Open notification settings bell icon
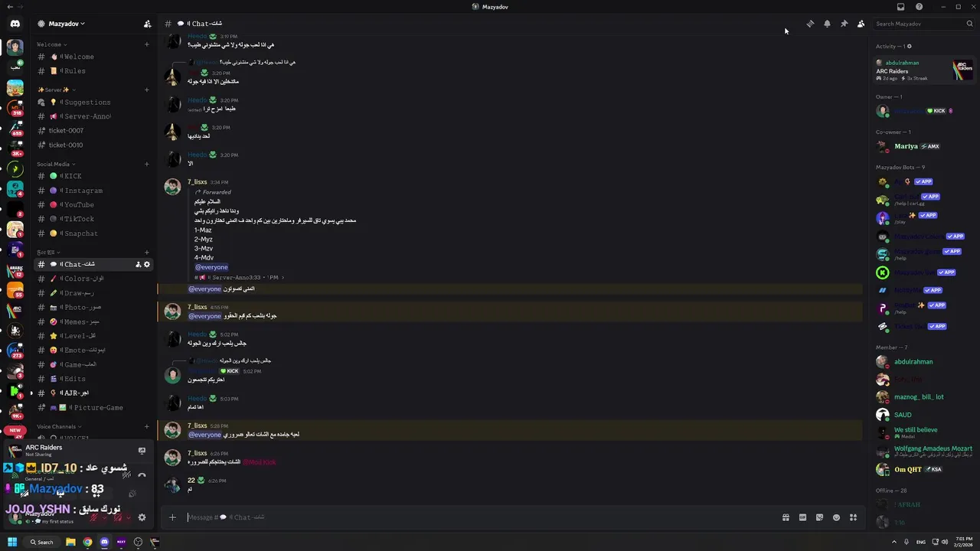This screenshot has width=980, height=551. pos(827,24)
